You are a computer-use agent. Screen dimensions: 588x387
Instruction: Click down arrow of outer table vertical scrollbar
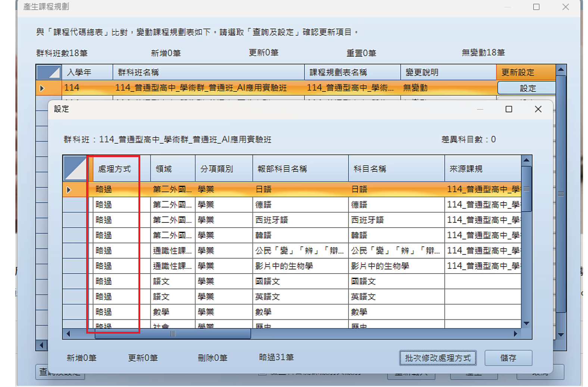point(561,335)
